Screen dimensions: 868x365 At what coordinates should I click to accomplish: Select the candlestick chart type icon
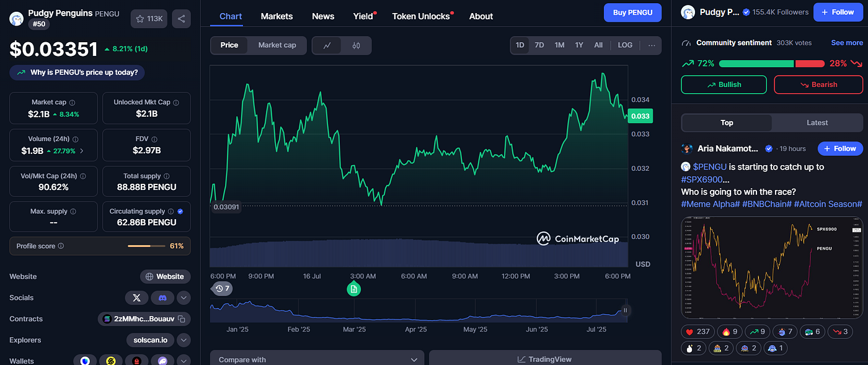(x=356, y=45)
